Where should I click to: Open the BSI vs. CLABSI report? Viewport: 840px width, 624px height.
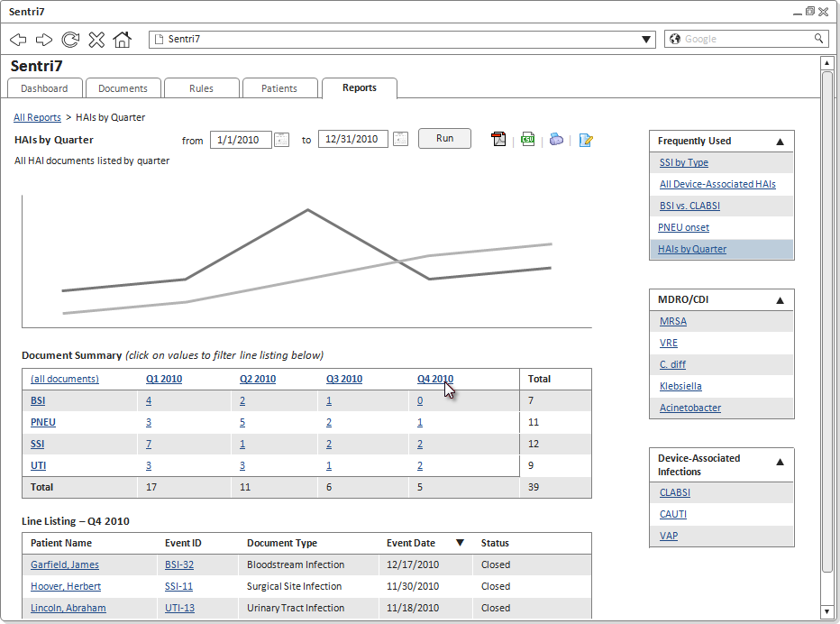tap(689, 206)
